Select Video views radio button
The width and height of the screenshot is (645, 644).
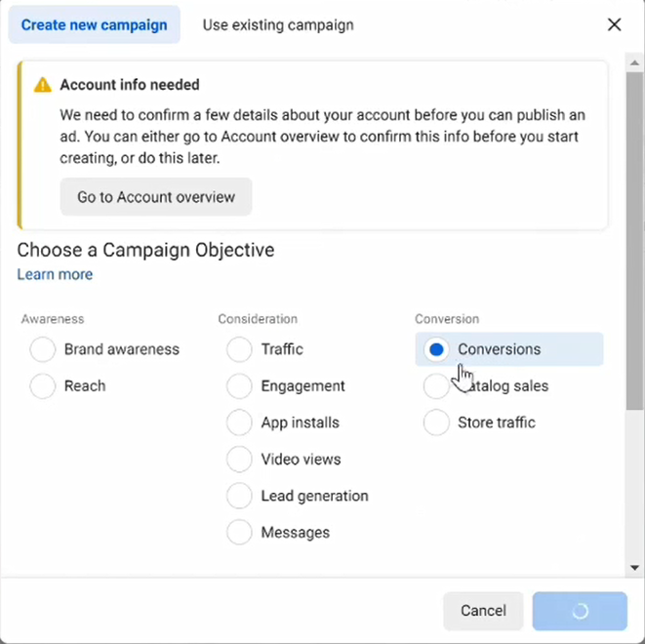239,459
